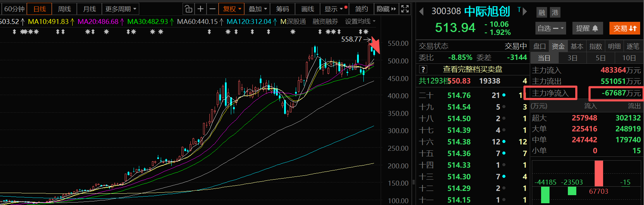This screenshot has width=644, height=205.
Task: Click 查看完整档买卖盘 link
Action: 472,69
